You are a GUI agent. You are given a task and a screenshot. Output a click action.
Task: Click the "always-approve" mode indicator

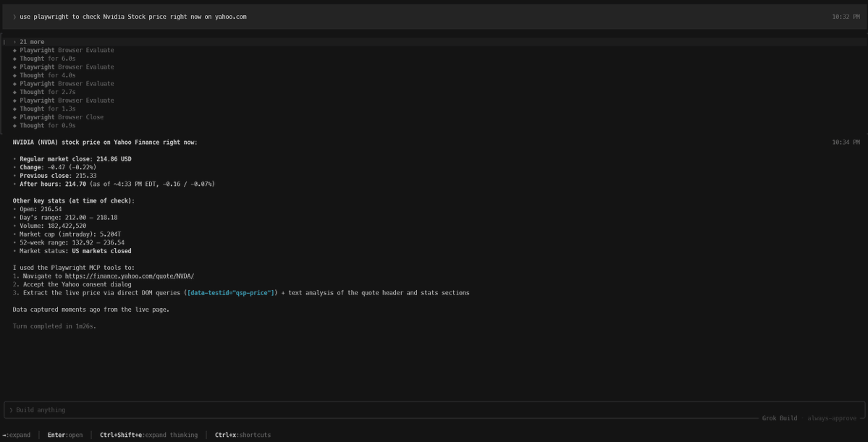[832, 418]
